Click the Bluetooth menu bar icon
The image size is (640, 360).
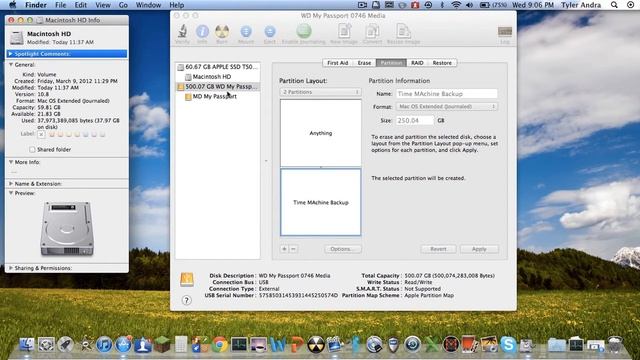coord(442,5)
